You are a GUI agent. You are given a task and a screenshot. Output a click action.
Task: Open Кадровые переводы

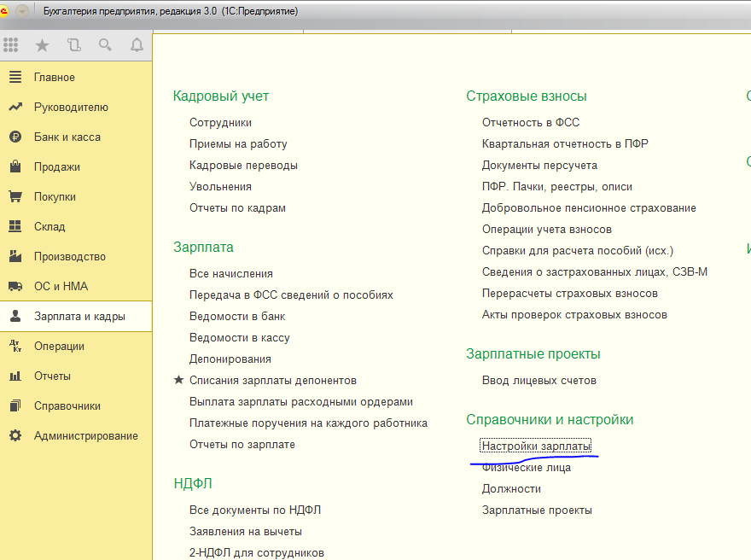pos(243,166)
